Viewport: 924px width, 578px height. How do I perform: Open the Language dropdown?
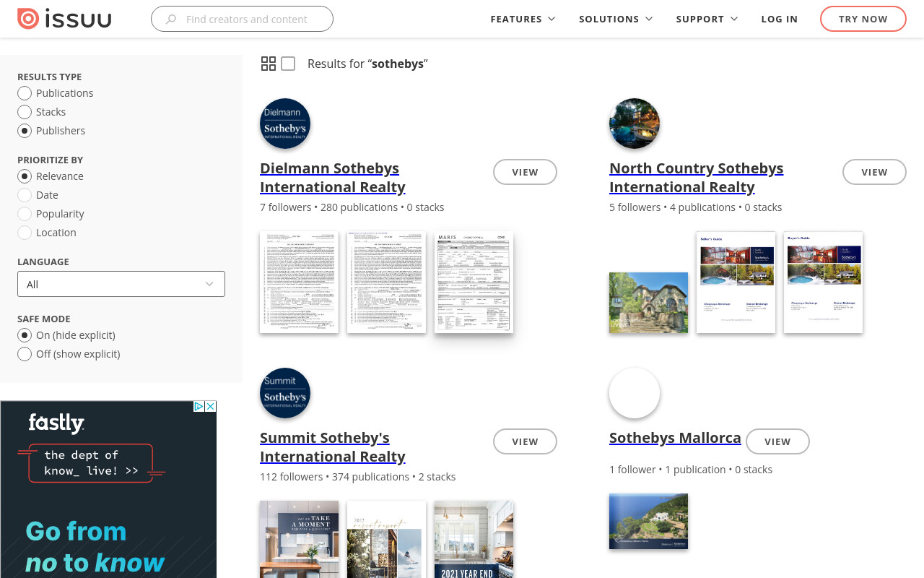click(121, 284)
